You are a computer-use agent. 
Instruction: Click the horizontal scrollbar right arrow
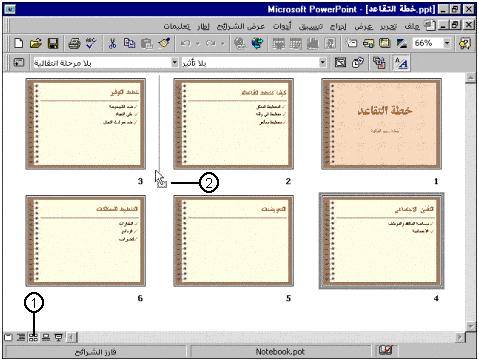pos(460,337)
